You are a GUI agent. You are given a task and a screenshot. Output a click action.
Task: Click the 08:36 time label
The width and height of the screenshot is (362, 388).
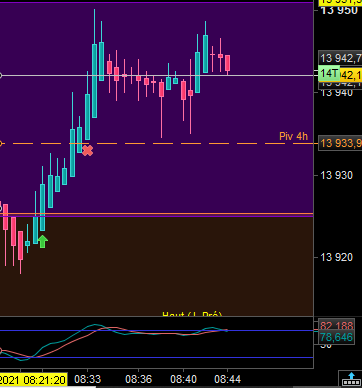point(138,379)
